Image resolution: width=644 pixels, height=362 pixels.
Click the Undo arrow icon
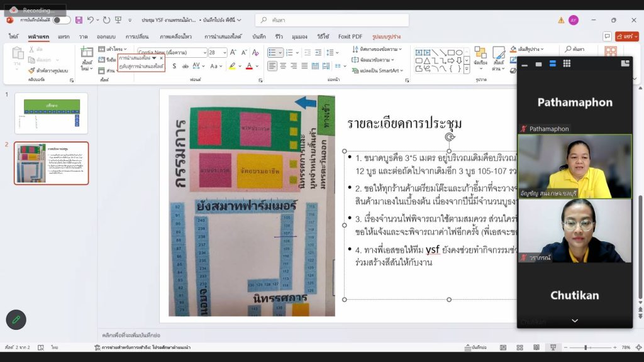click(91, 20)
